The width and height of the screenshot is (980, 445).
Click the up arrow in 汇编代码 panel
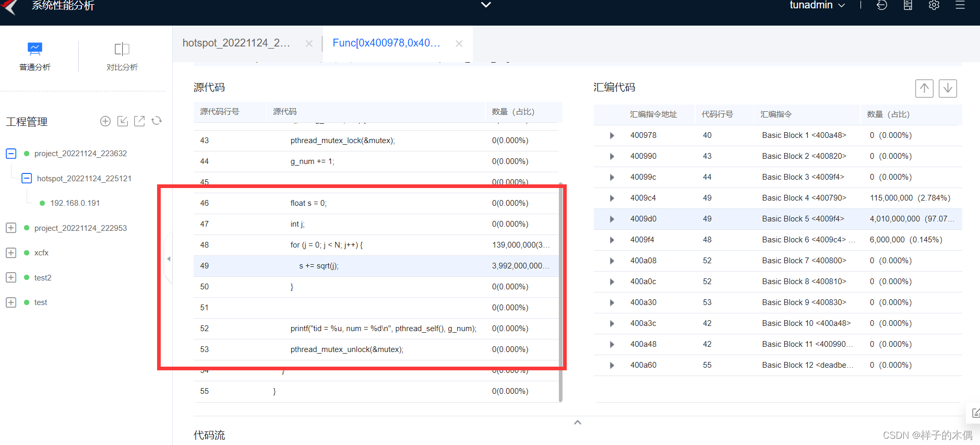(x=924, y=88)
